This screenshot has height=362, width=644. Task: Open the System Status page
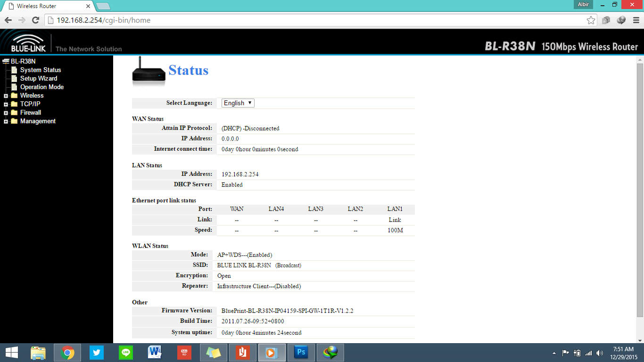[41, 70]
